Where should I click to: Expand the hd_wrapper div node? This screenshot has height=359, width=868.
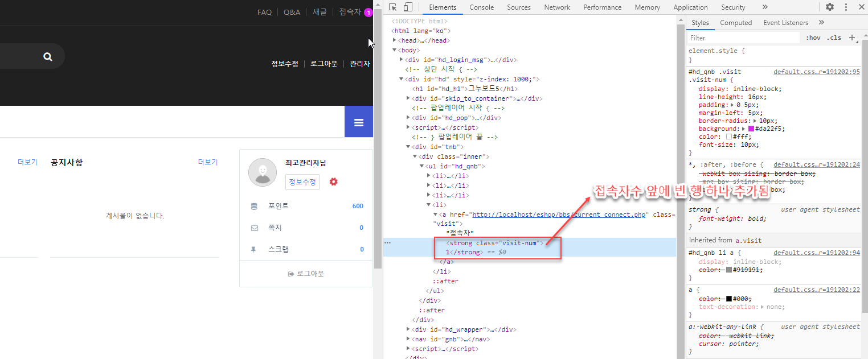(x=408, y=329)
